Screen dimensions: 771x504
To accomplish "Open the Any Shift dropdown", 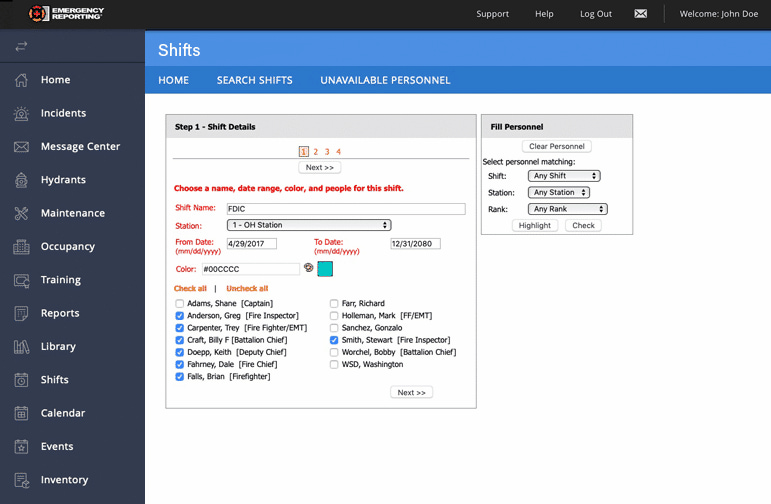I will point(564,176).
